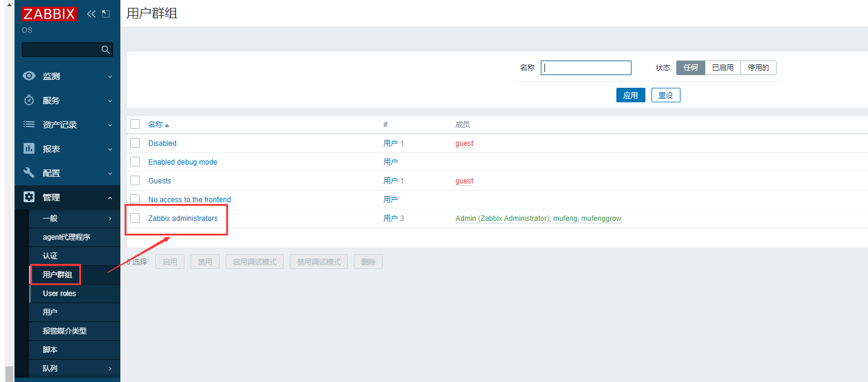Click the gear icon for 管理
868x382 pixels.
click(29, 197)
